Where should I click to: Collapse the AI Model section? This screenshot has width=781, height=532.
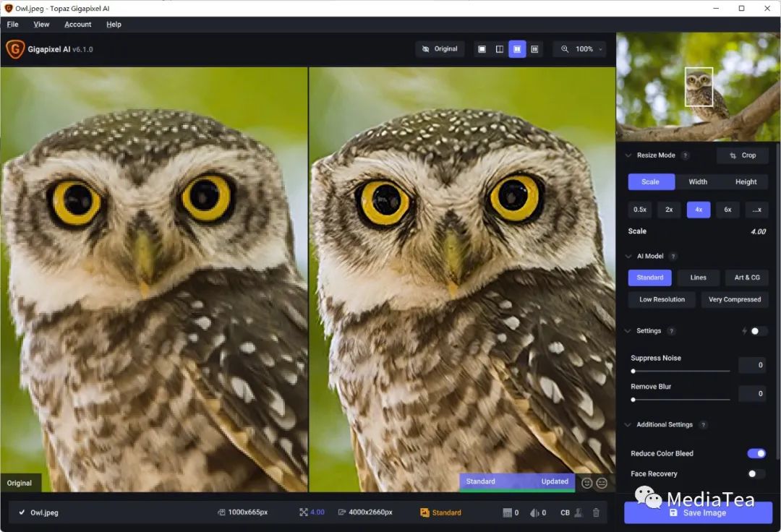tap(628, 257)
